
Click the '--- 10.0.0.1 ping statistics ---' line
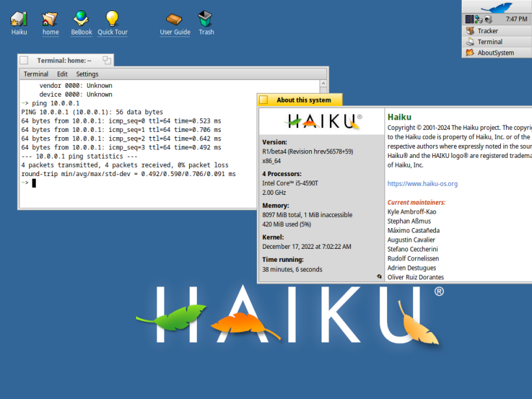[79, 156]
